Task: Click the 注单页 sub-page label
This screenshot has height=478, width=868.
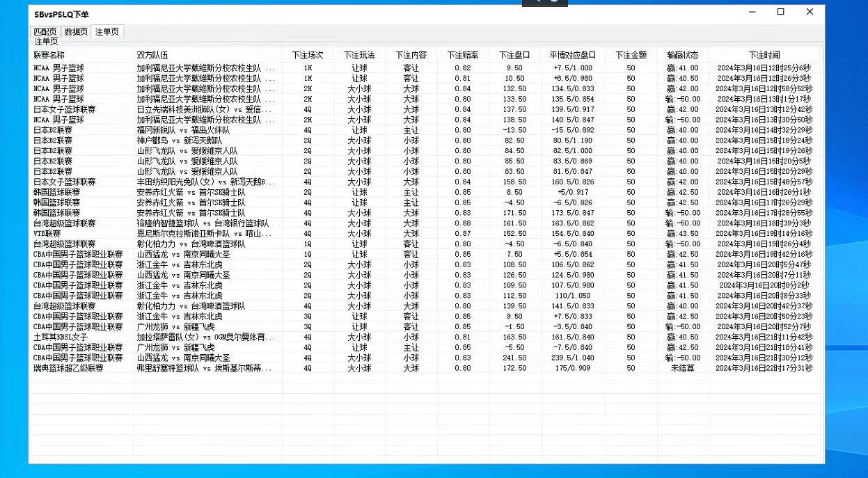Action: click(x=45, y=41)
